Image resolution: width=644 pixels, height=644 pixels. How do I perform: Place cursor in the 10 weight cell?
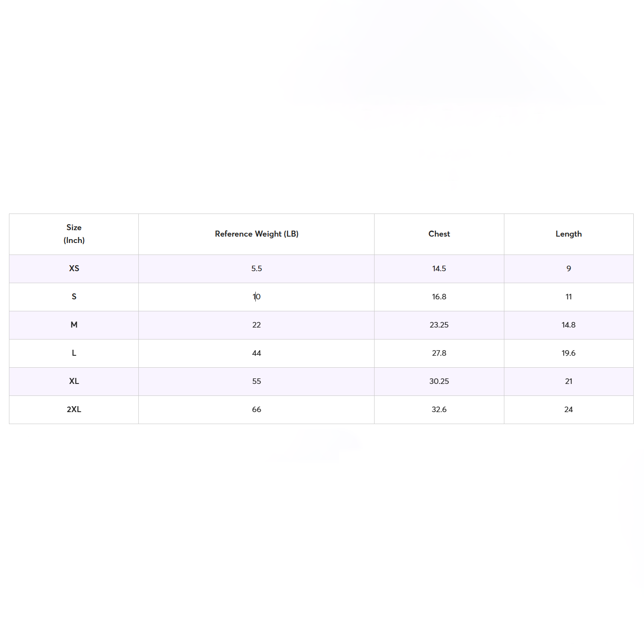(257, 297)
